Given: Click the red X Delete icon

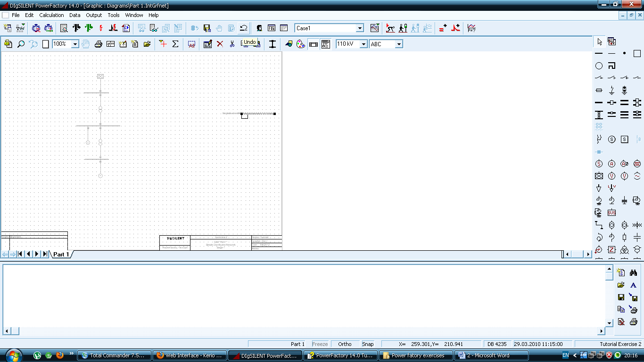Looking at the screenshot, I should coord(220,44).
